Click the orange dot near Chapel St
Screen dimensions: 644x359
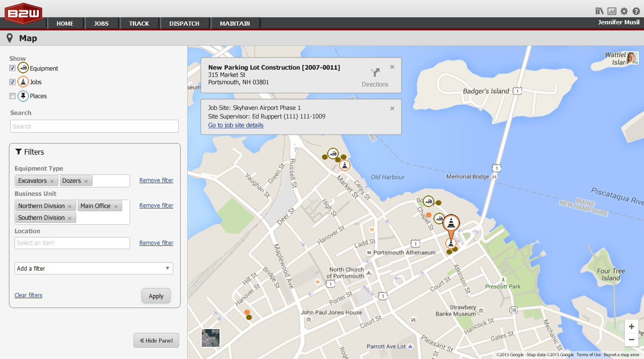[x=428, y=215]
